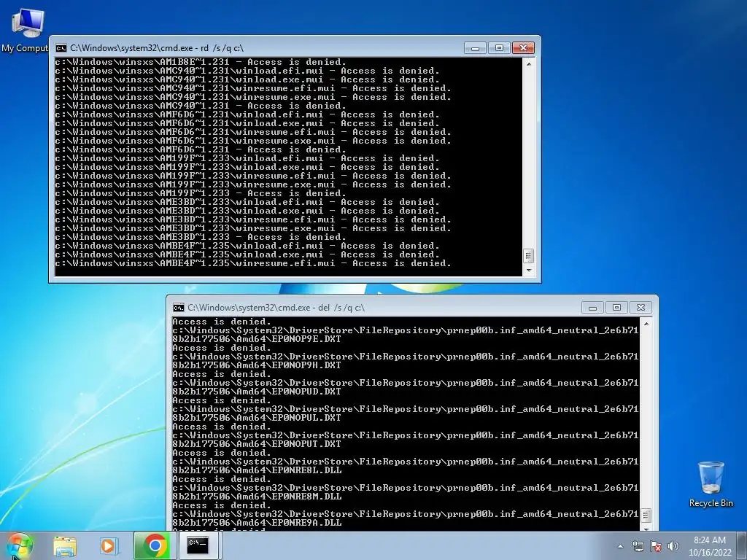
Task: Close the del /s /q cmd window
Action: point(640,308)
